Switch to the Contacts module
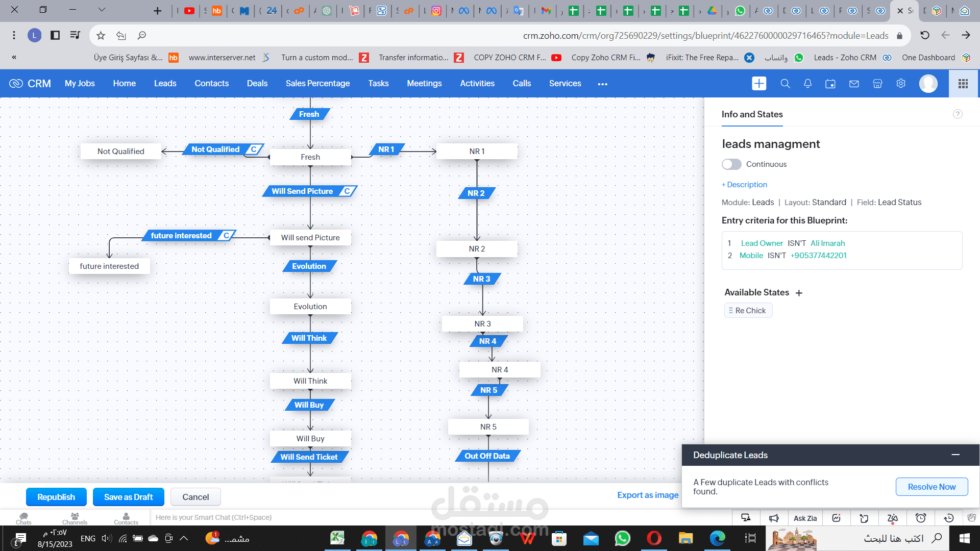The image size is (980, 551). click(x=211, y=83)
